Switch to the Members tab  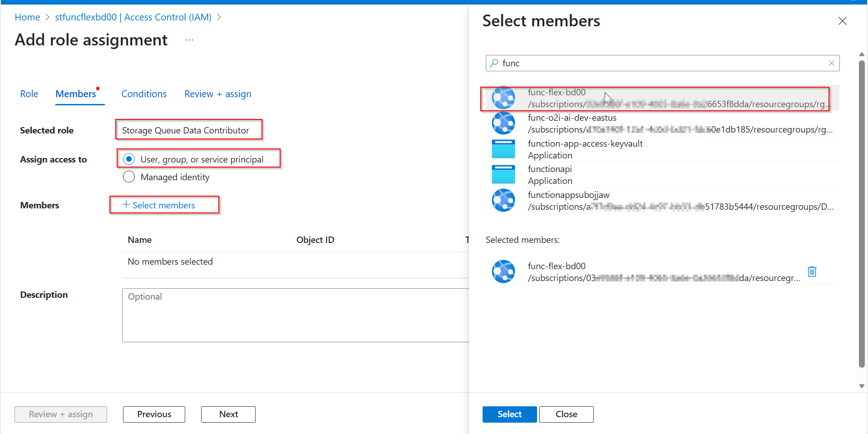(76, 94)
